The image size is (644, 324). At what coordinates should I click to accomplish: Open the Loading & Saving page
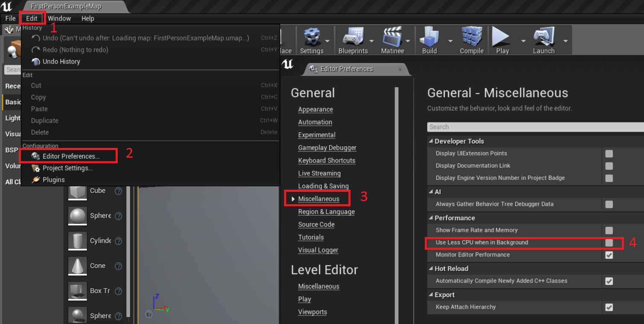[323, 186]
